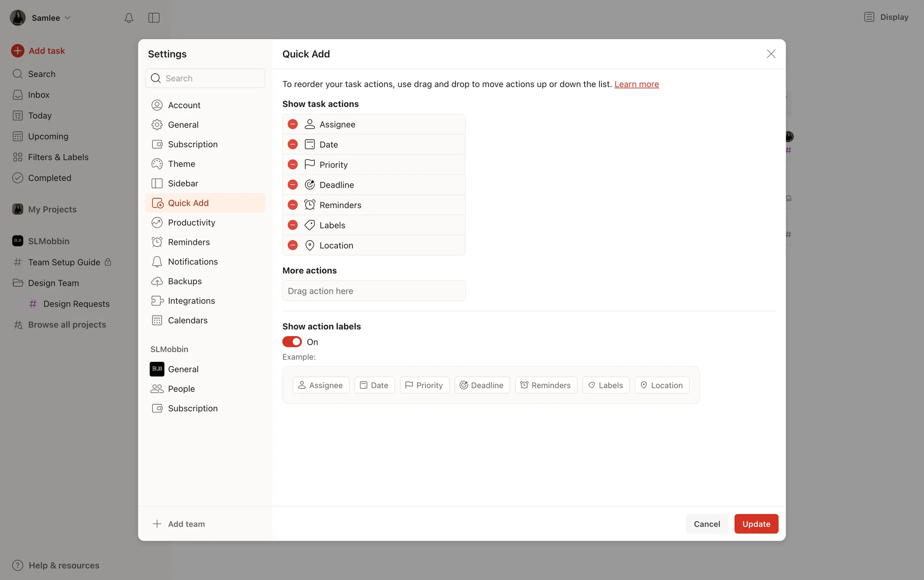This screenshot has width=924, height=580.
Task: Toggle the sidebar panel icon
Action: 154,18
